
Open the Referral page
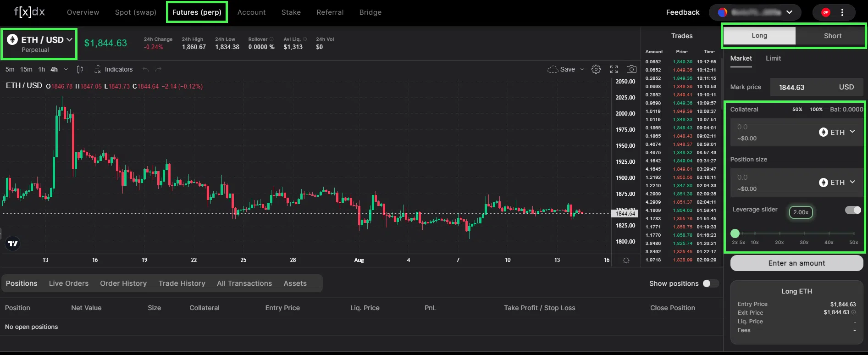330,12
